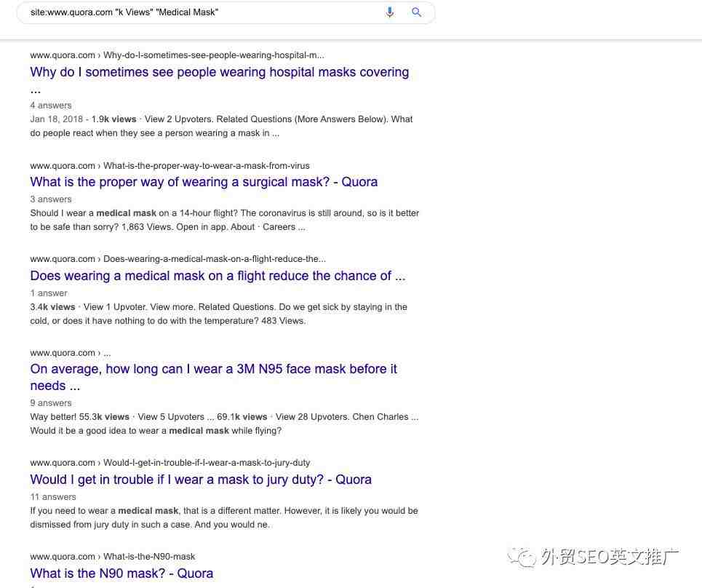The width and height of the screenshot is (702, 588).
Task: Open 'What is the proper way of wearing a surgical mask?' result
Action: click(x=204, y=182)
